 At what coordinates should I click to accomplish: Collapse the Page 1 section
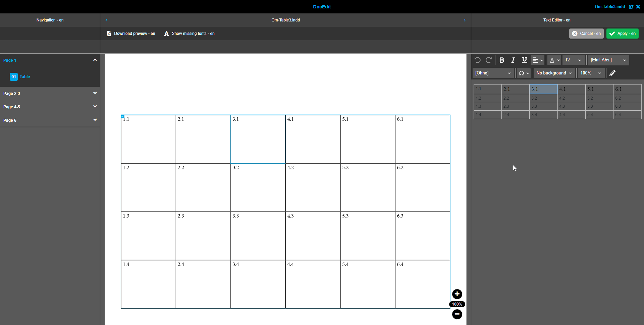95,60
